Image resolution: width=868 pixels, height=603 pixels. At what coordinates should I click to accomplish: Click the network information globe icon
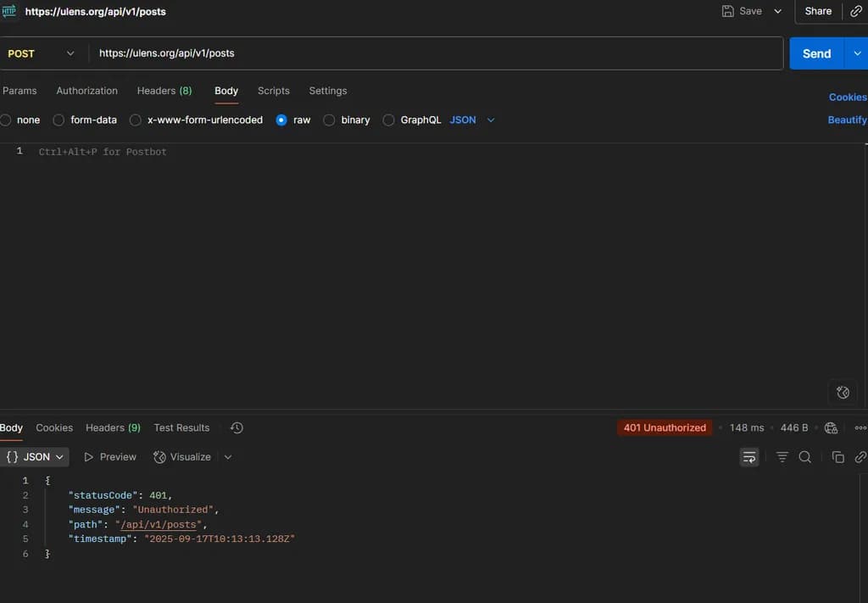coord(831,428)
